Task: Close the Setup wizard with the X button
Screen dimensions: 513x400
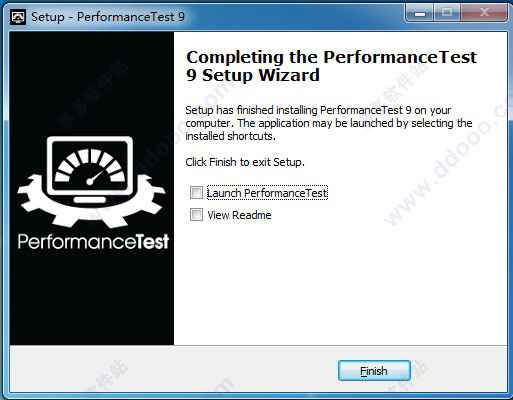Action: tap(484, 14)
